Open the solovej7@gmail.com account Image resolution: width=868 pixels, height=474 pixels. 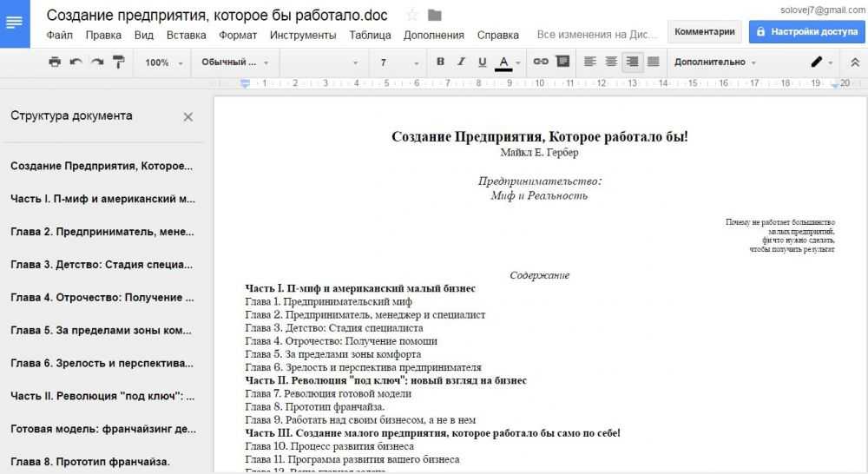823,10
